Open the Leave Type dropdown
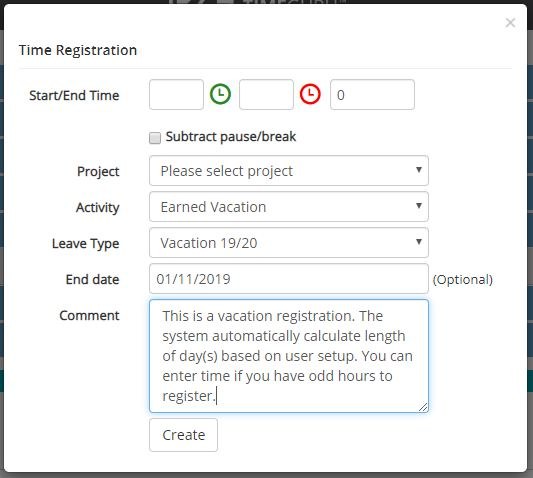 (289, 243)
